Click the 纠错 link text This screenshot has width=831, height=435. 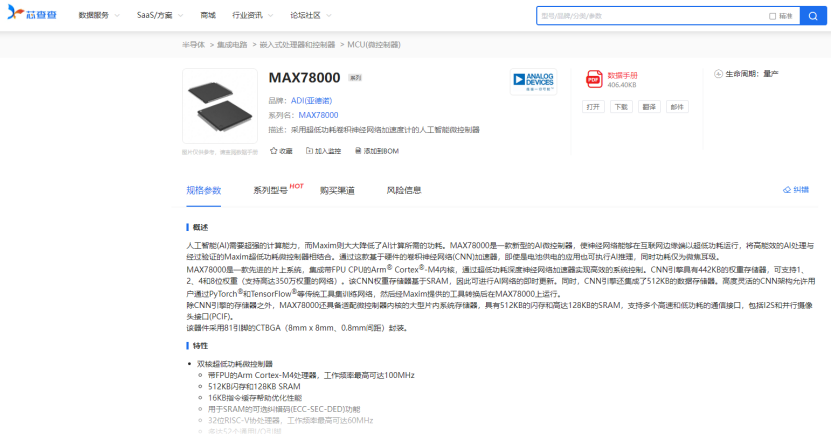coord(801,190)
